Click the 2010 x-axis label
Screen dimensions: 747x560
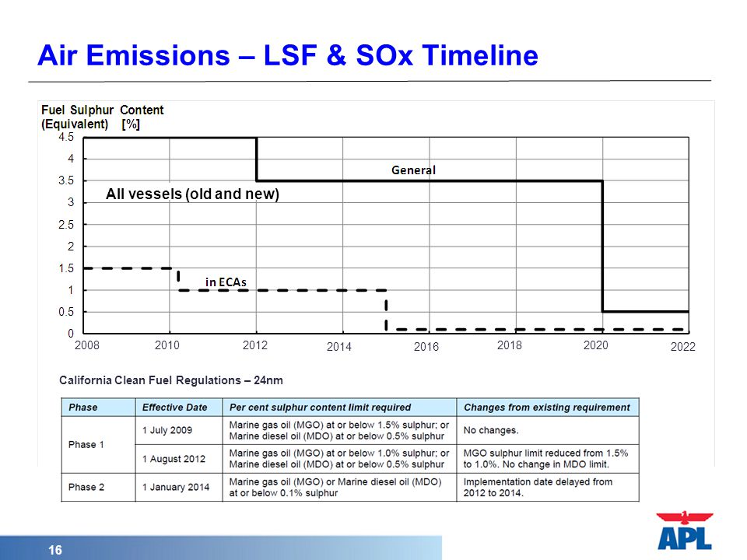click(x=167, y=345)
